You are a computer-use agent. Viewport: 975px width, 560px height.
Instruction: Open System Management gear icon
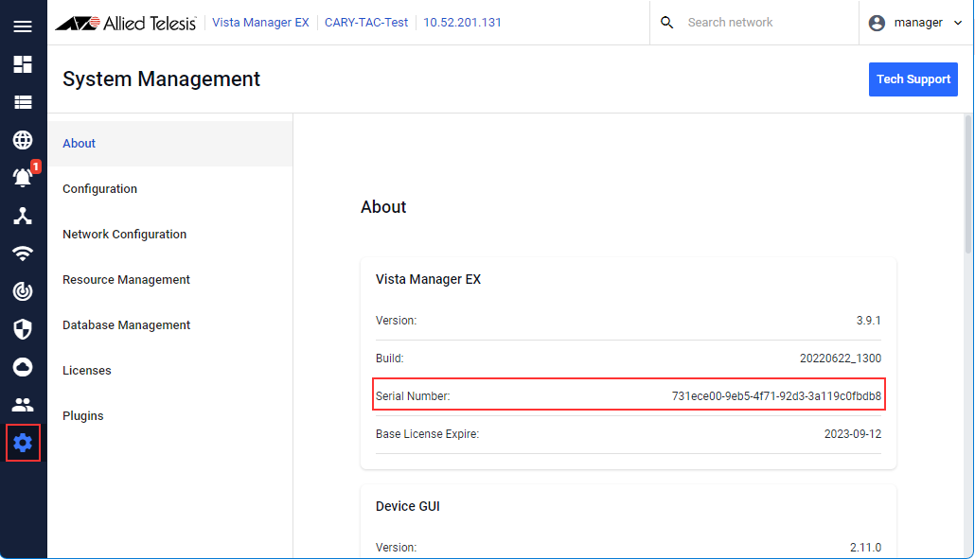coord(23,443)
